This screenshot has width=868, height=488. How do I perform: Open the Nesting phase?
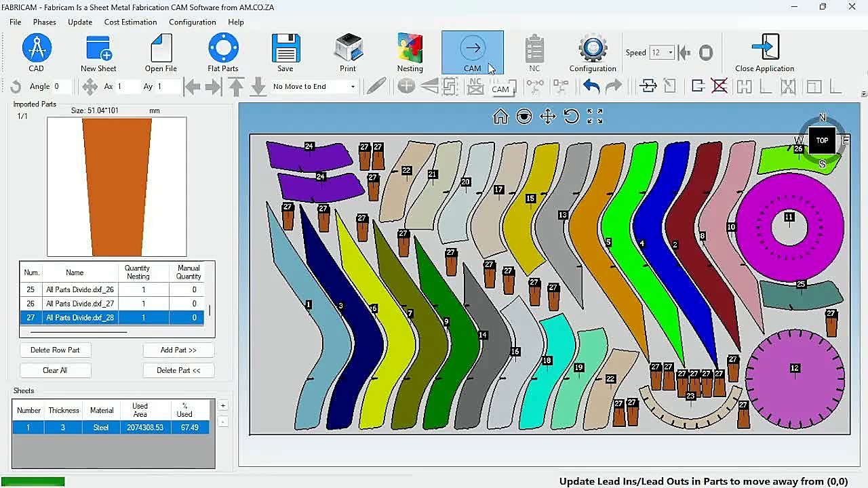[x=410, y=53]
